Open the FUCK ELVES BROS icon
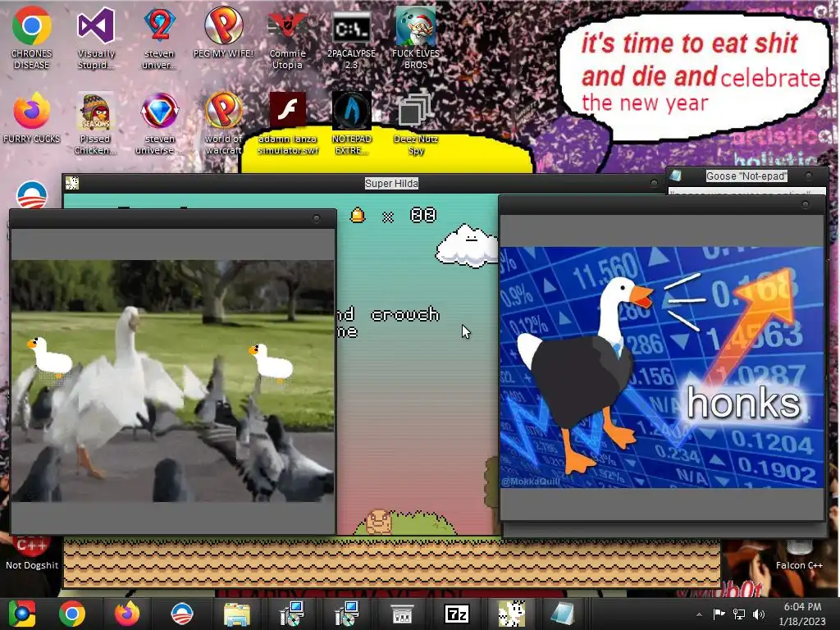 [x=416, y=38]
